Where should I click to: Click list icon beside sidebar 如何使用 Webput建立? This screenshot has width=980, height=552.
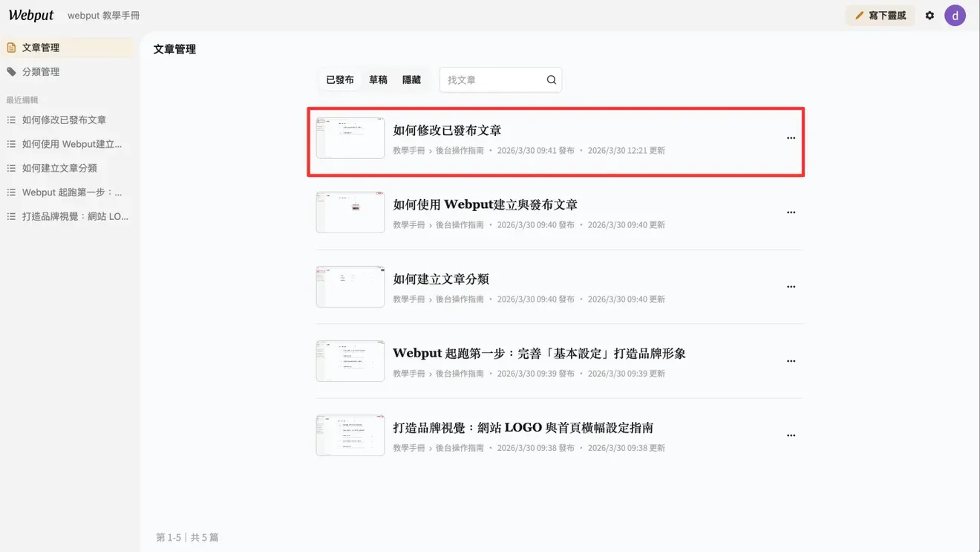pos(11,144)
